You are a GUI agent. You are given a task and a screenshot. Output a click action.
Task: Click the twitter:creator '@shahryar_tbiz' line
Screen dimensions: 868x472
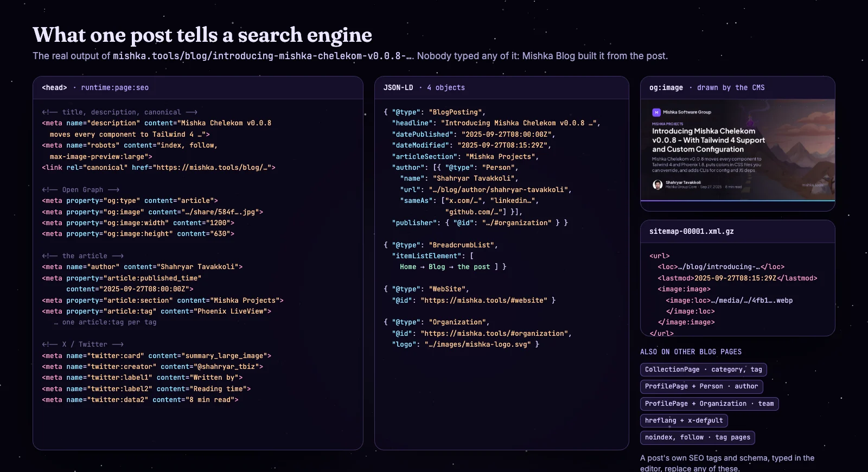pyautogui.click(x=152, y=367)
